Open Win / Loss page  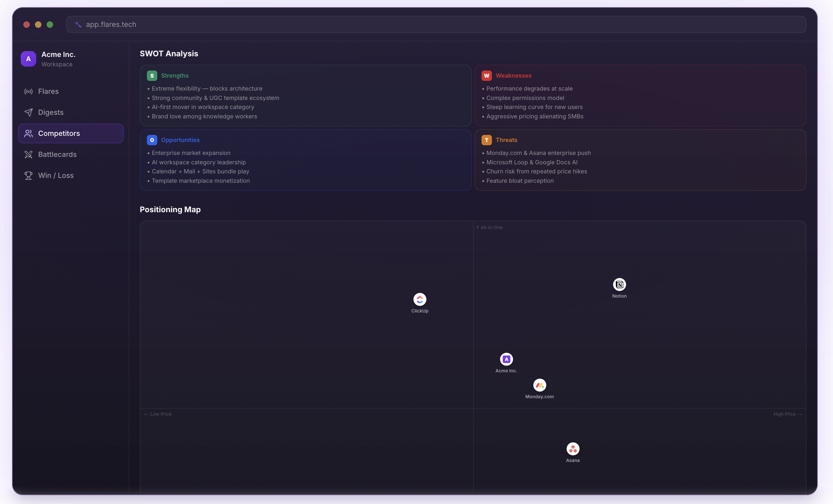click(x=71, y=175)
